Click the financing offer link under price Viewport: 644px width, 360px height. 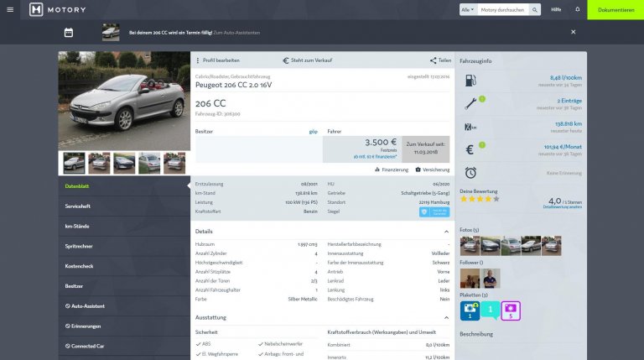(375, 157)
